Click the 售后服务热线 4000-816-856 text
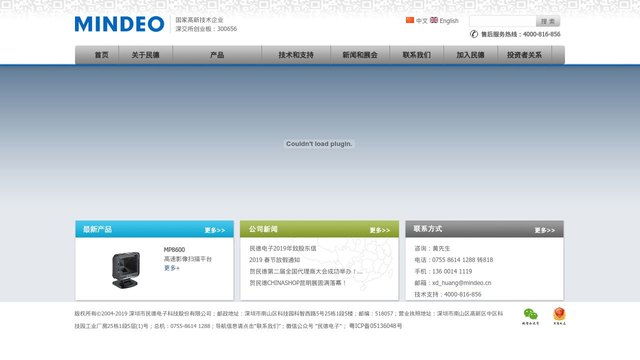Image resolution: width=640 pixels, height=360 pixels. coord(520,34)
